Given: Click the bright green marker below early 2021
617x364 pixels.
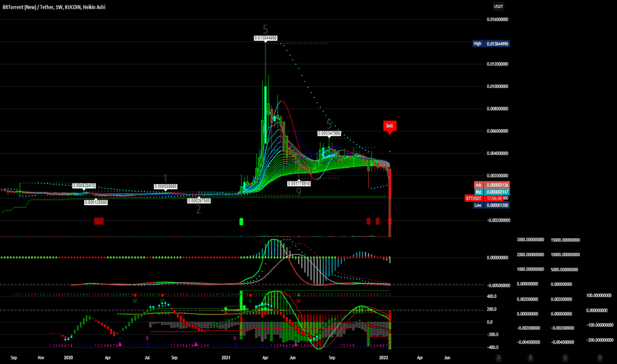Looking at the screenshot, I should pyautogui.click(x=241, y=222).
